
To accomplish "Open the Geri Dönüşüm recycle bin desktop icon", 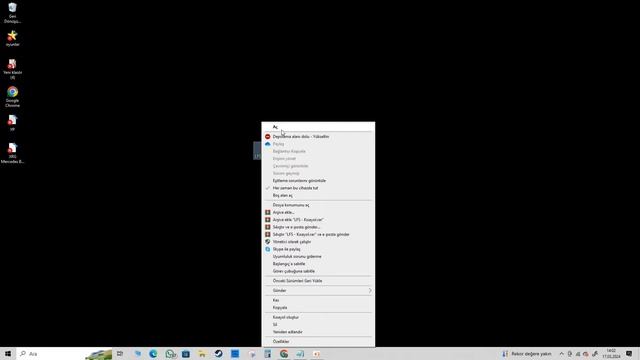I will click(x=12, y=13).
